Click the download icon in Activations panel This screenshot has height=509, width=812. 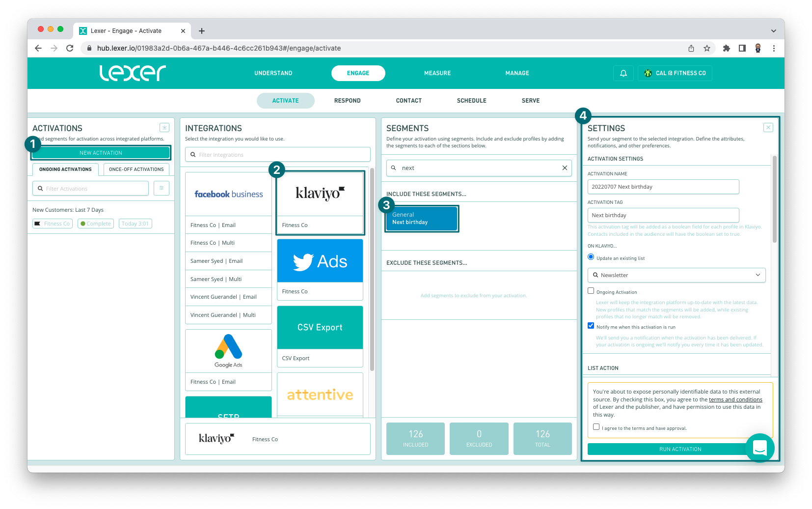(x=164, y=127)
